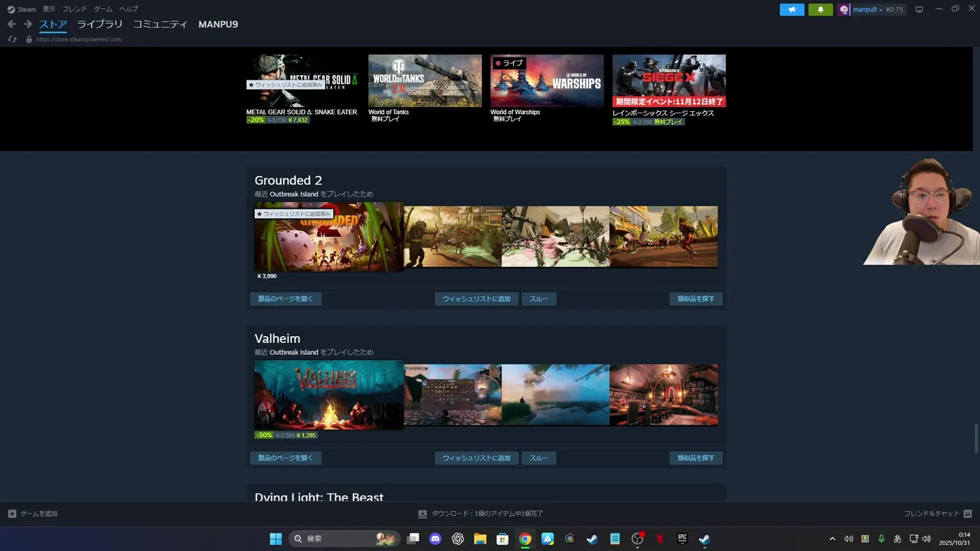The image size is (980, 551).
Task: Click the Windows taskbar search box
Action: coord(345,539)
